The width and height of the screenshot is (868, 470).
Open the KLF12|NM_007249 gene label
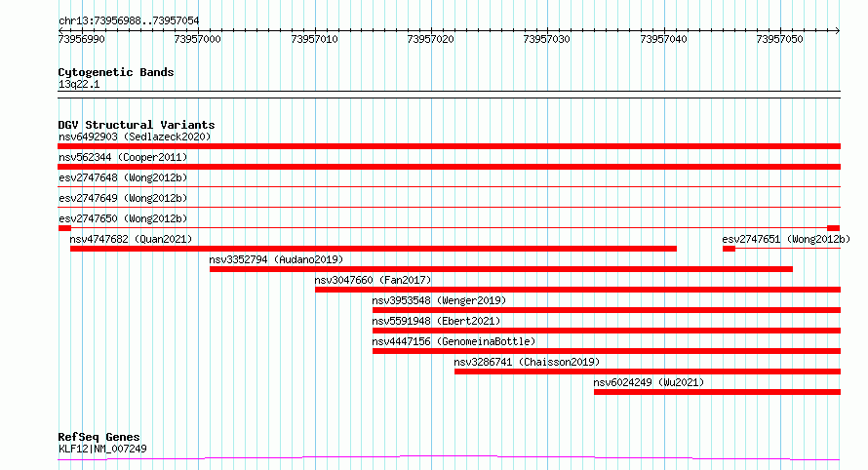102,449
